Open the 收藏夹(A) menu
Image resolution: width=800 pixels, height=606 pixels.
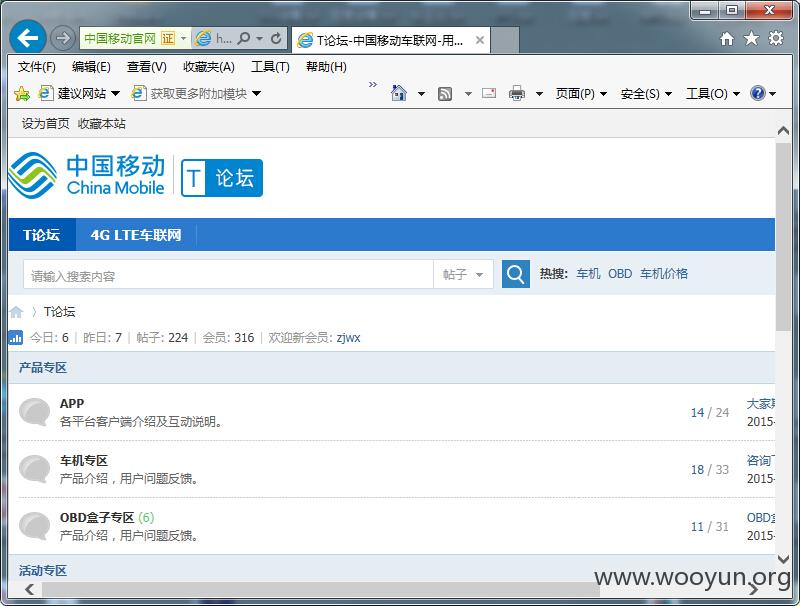(209, 67)
